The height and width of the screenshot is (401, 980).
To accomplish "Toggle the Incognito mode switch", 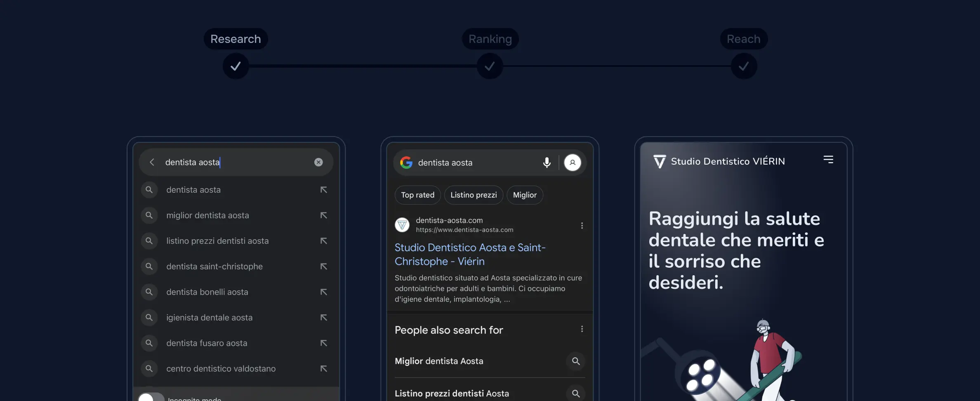I will coord(151,397).
